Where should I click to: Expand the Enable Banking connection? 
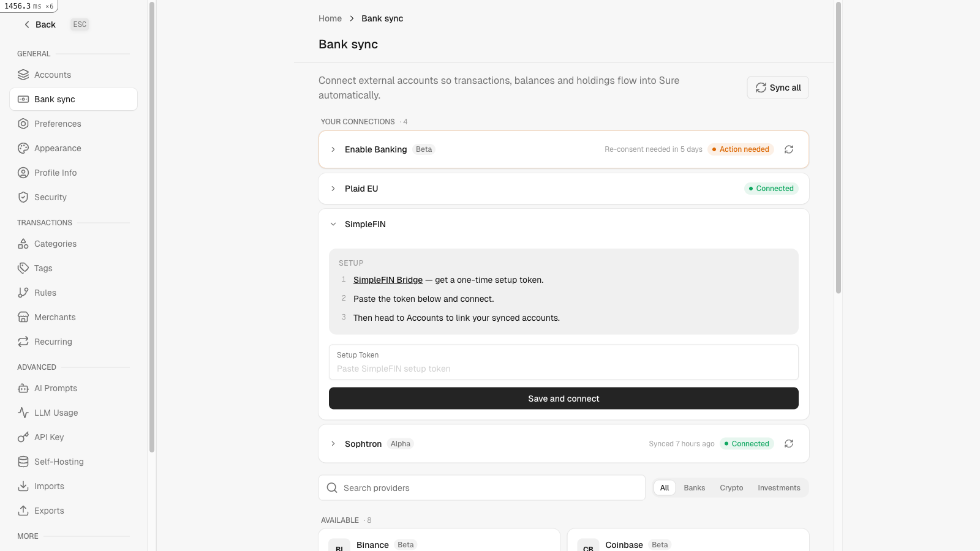(x=333, y=149)
